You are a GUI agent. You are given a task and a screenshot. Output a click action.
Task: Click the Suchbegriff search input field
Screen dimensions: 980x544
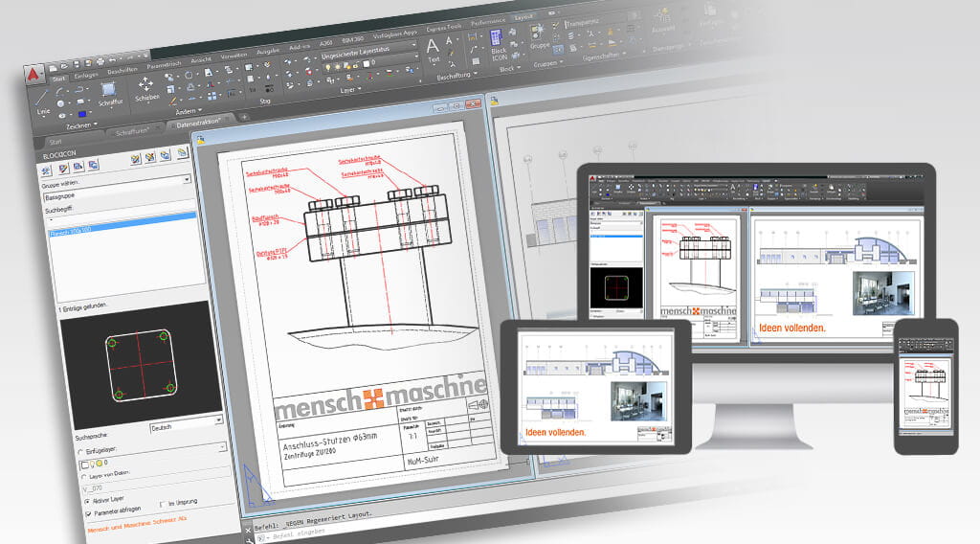pyautogui.click(x=121, y=212)
